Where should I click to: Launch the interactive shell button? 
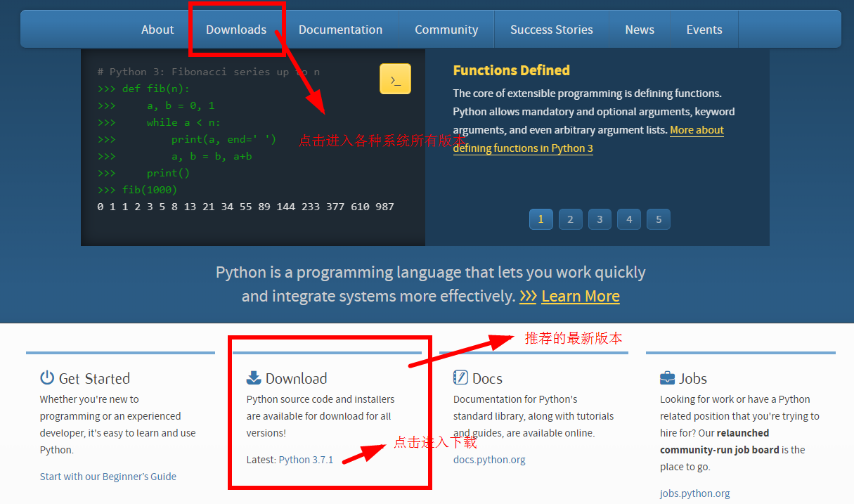(x=395, y=79)
